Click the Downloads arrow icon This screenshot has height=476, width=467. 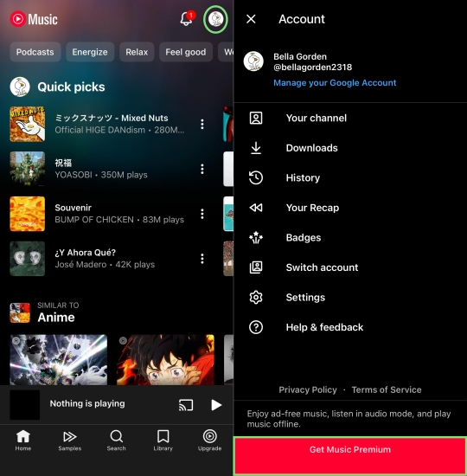tap(256, 148)
